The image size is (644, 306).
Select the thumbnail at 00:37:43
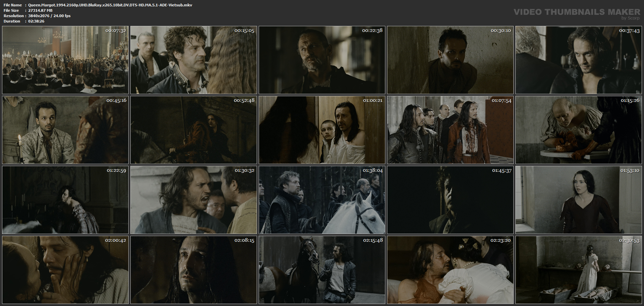[x=579, y=60]
